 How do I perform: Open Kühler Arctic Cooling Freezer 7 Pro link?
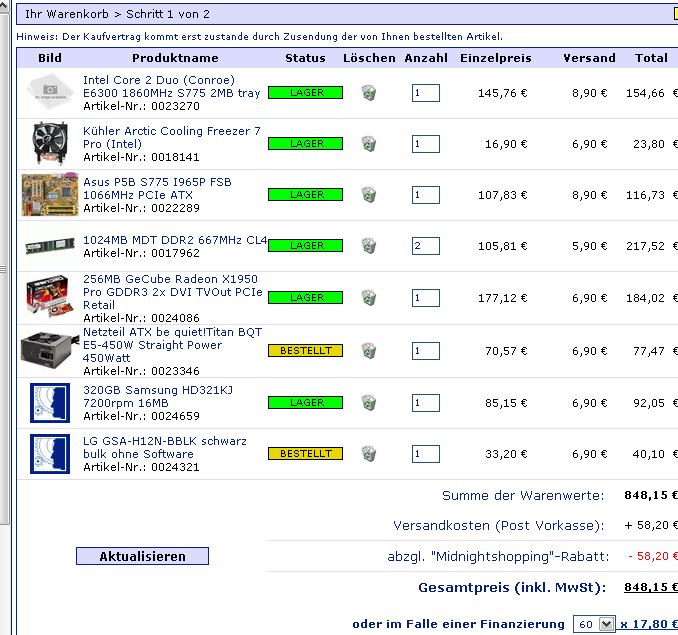(x=172, y=137)
